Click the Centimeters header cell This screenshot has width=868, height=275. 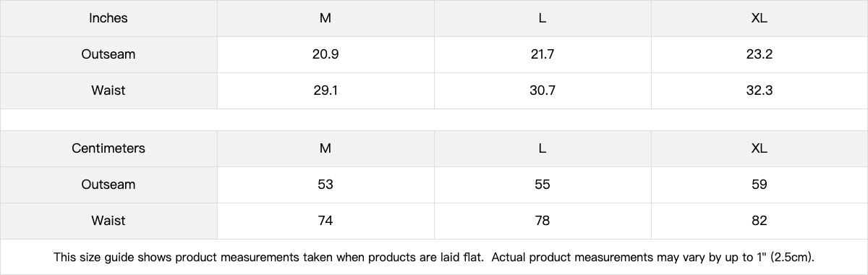pos(109,148)
